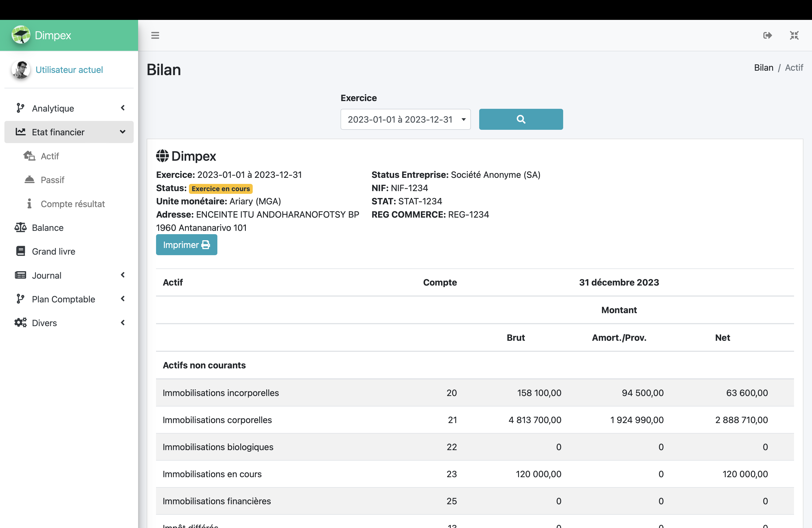Click the collapse fullscreen icon
The image size is (812, 528).
(x=794, y=35)
